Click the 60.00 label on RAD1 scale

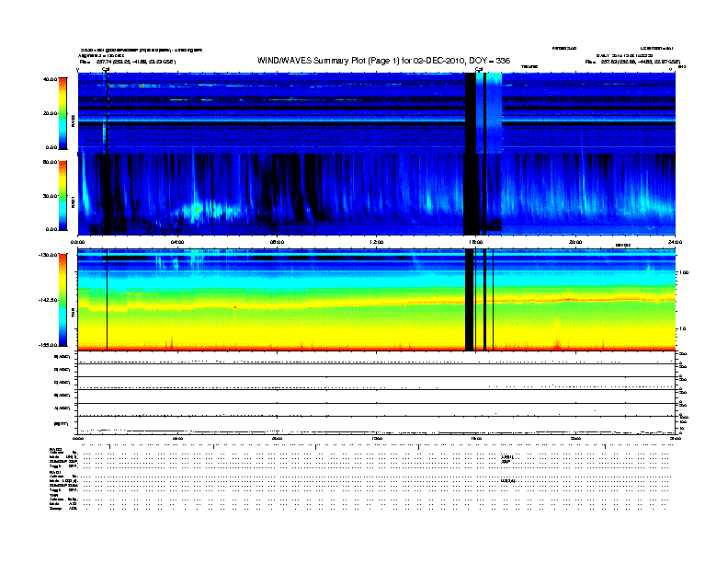[50, 162]
